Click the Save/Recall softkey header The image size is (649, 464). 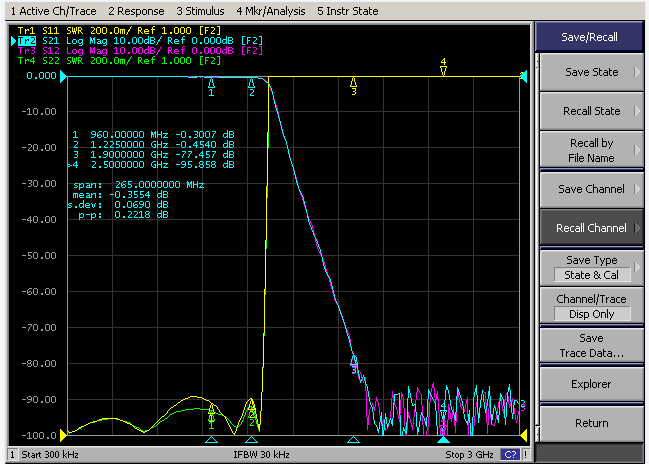589,37
